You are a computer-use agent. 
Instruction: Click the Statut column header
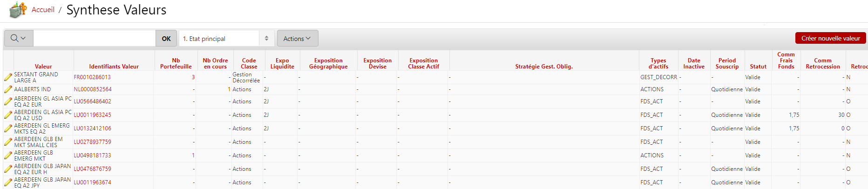758,67
